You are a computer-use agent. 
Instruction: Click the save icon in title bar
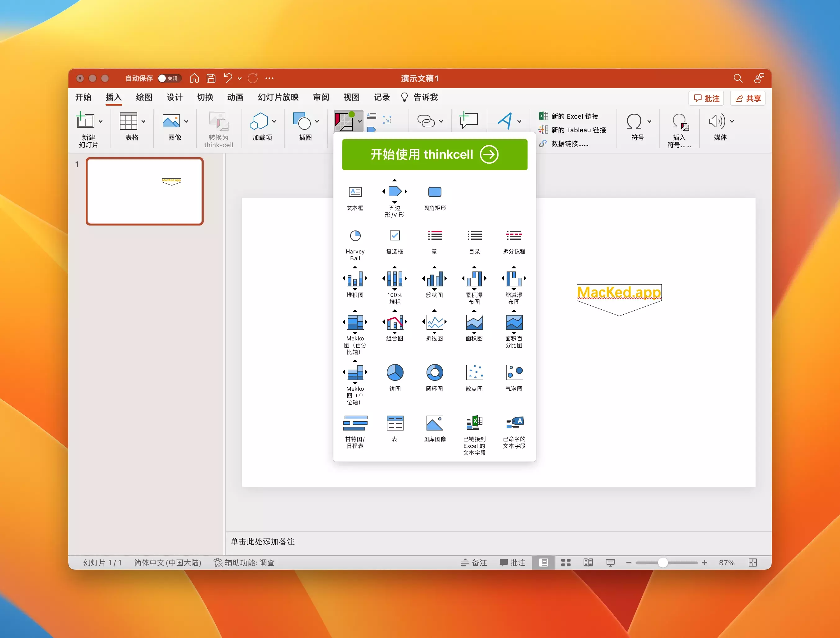(x=211, y=78)
